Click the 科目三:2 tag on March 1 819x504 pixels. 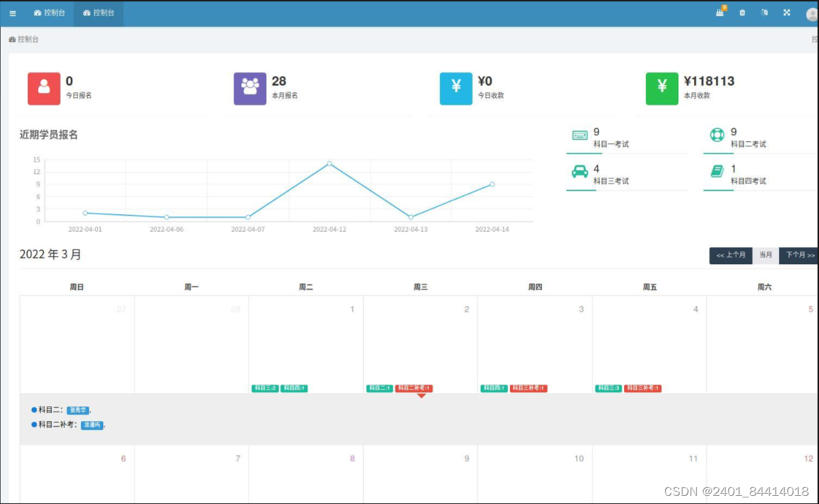click(x=265, y=389)
